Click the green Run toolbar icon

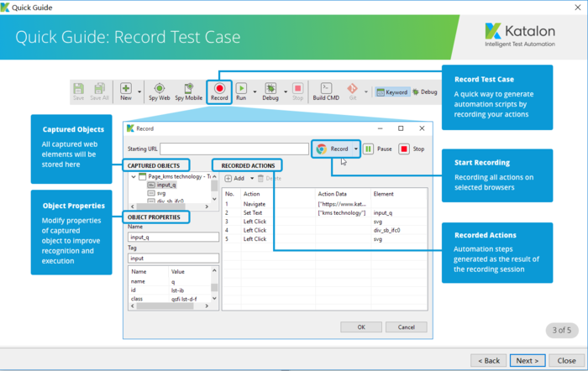click(x=241, y=88)
